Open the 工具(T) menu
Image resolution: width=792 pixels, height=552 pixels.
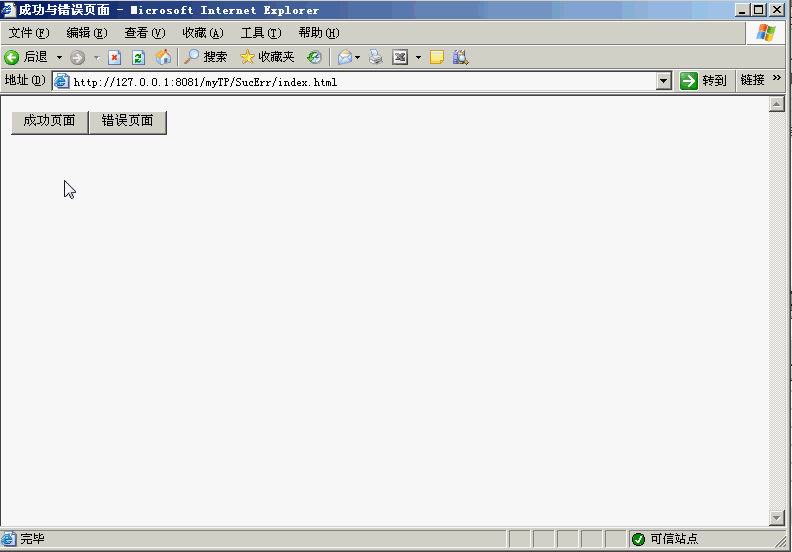point(261,33)
